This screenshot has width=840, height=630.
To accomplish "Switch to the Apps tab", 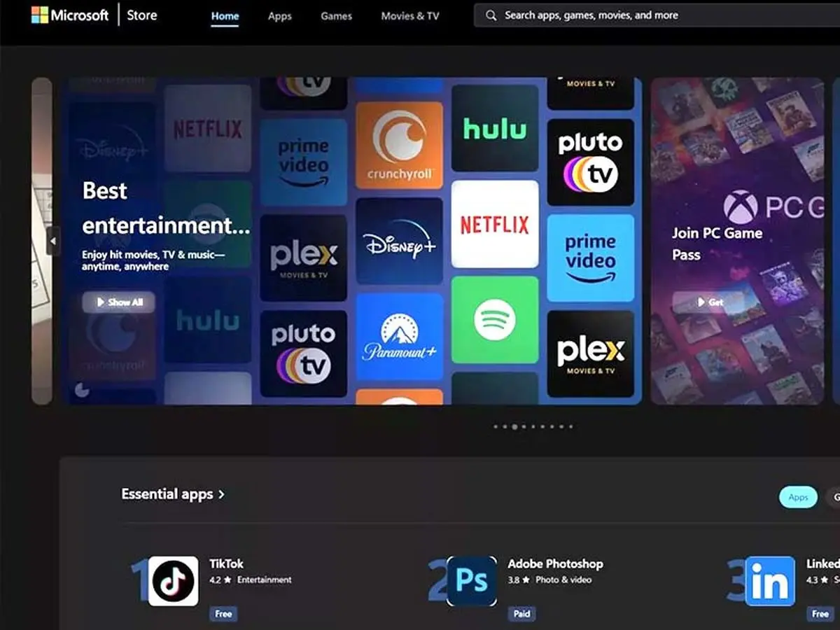I will point(279,16).
